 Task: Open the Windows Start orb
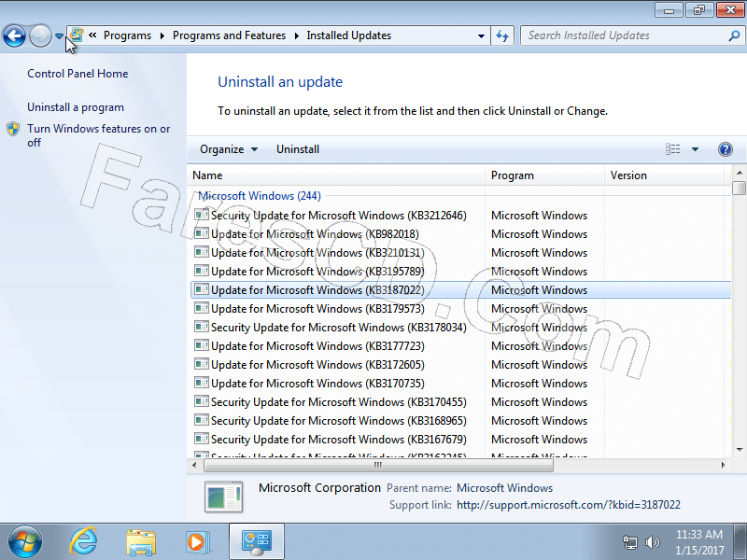coord(25,541)
